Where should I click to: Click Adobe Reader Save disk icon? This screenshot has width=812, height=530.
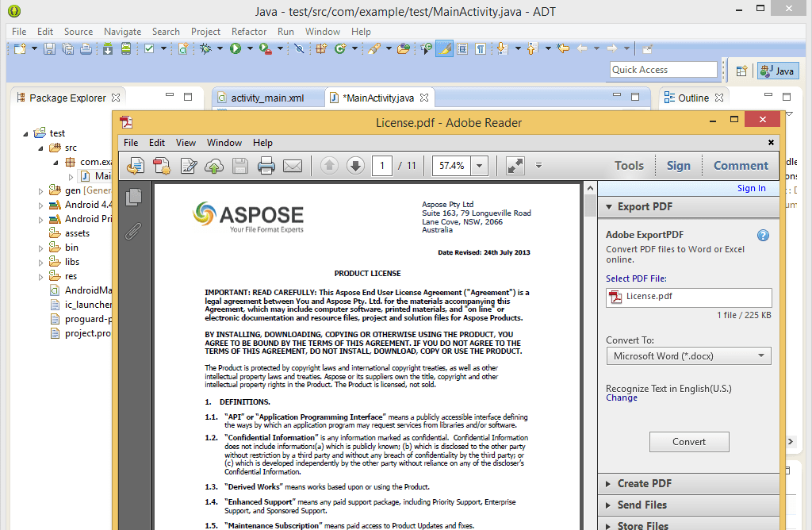click(240, 166)
